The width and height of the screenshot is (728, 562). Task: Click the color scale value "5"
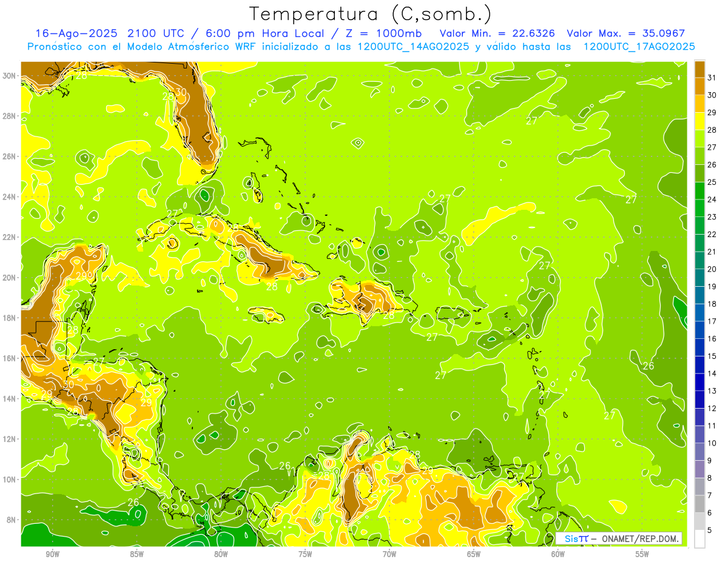pos(710,530)
